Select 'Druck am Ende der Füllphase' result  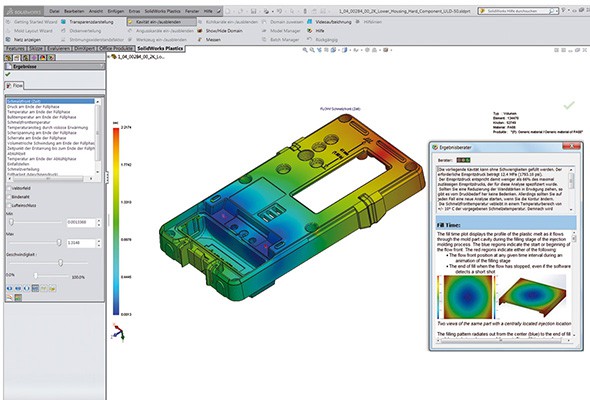[33, 107]
